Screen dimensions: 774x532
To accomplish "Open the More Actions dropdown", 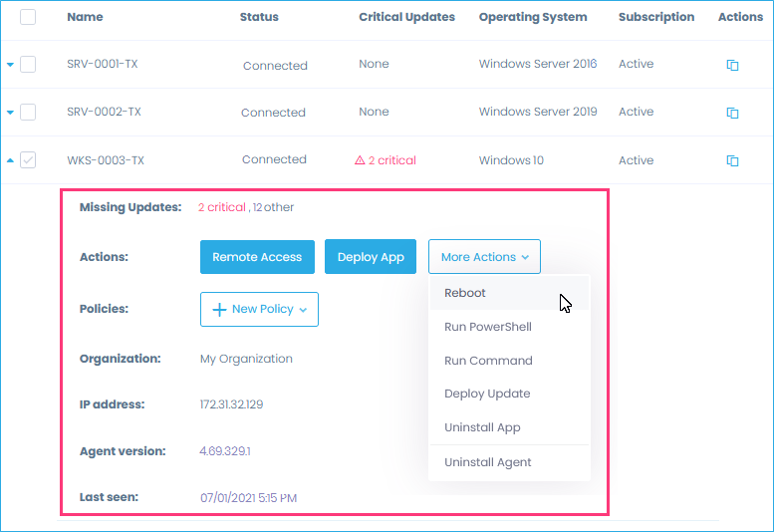I will pyautogui.click(x=484, y=257).
